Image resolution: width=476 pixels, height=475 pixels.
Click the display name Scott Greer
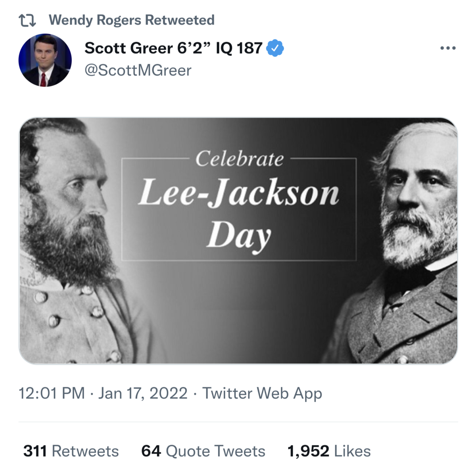(129, 48)
